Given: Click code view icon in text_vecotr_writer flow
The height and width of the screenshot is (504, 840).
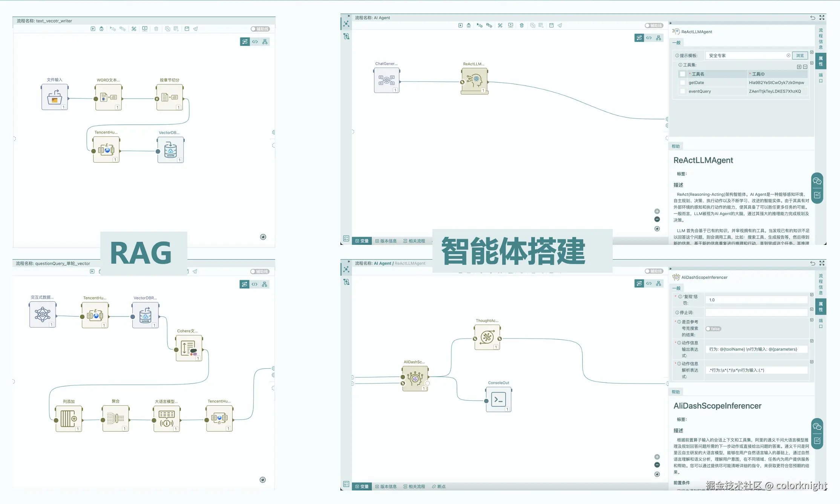Looking at the screenshot, I should coord(255,42).
